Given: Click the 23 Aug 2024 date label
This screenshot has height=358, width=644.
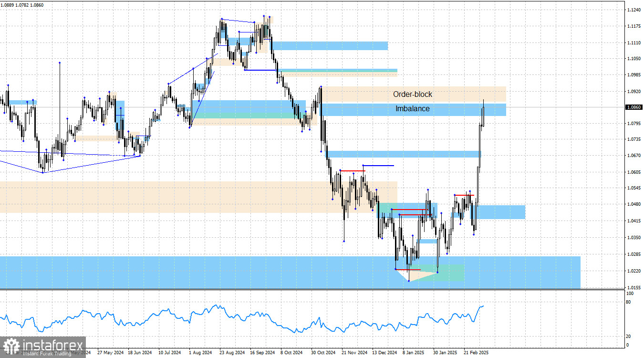Looking at the screenshot, I should [231, 353].
